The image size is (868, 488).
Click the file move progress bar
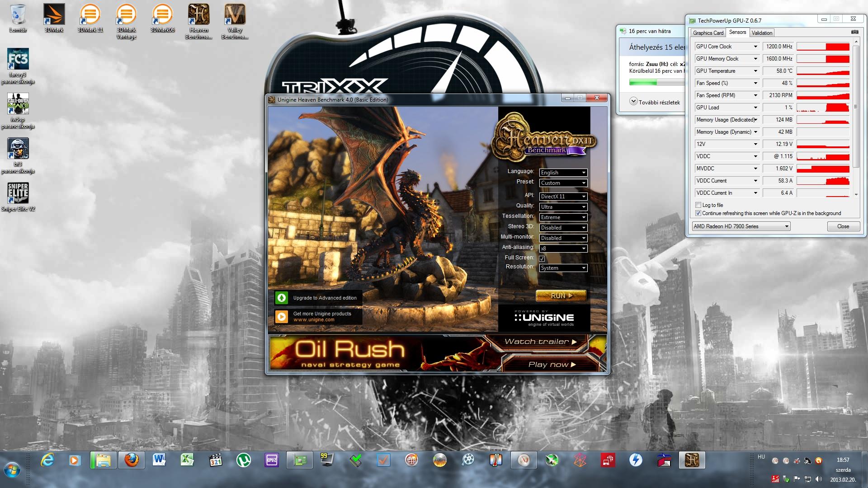(x=657, y=82)
